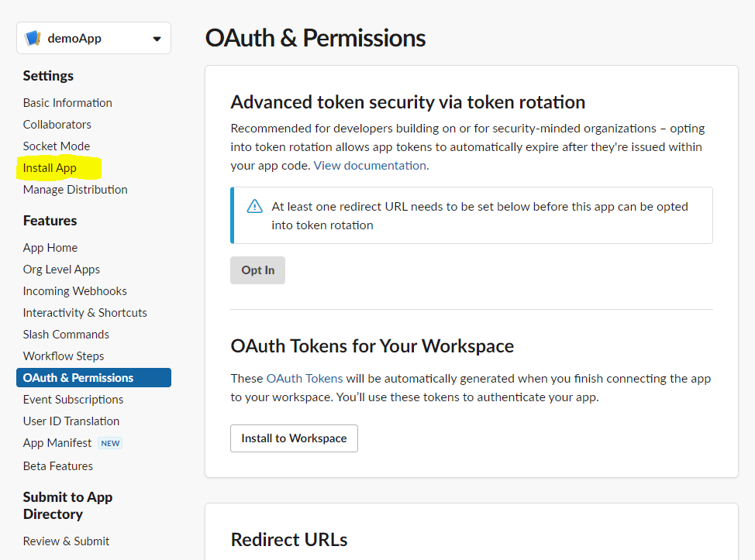Click the Features section heading
The width and height of the screenshot is (755, 560).
point(50,221)
